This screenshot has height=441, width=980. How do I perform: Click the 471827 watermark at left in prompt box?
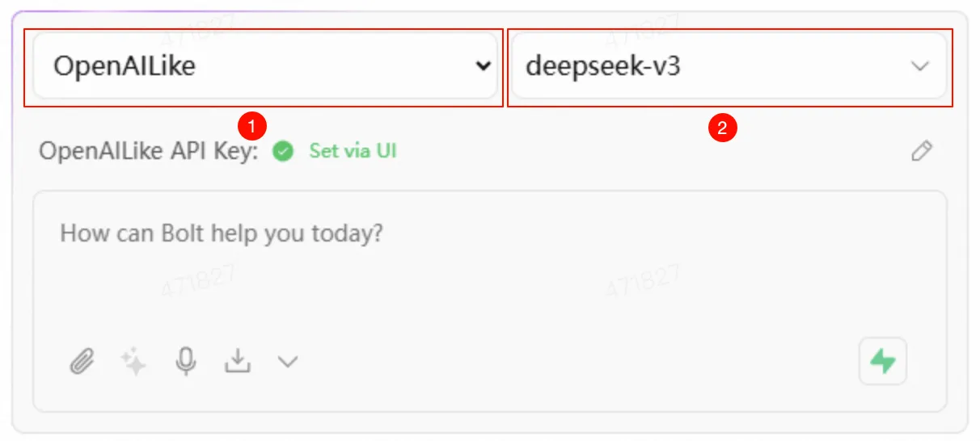click(x=198, y=280)
